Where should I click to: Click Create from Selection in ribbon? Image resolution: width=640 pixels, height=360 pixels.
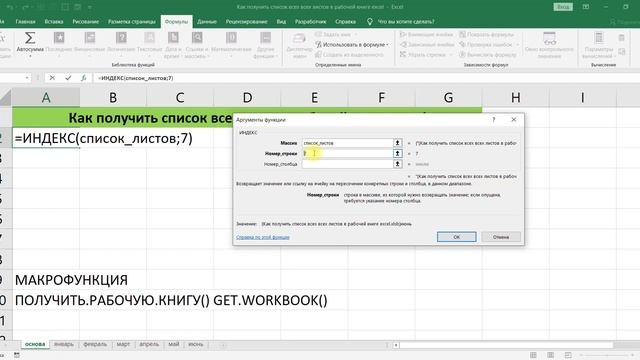coord(349,54)
